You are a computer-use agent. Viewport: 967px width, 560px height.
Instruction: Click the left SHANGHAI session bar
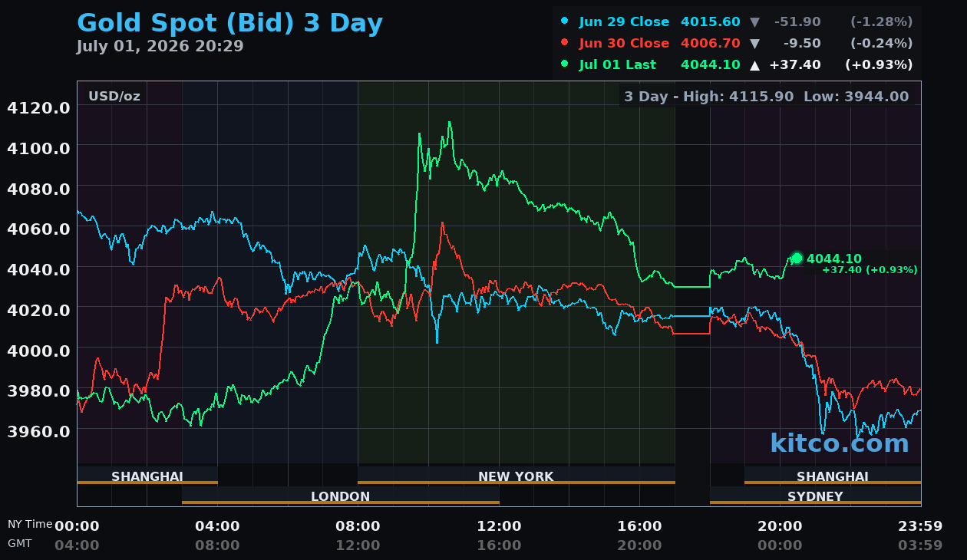(147, 476)
